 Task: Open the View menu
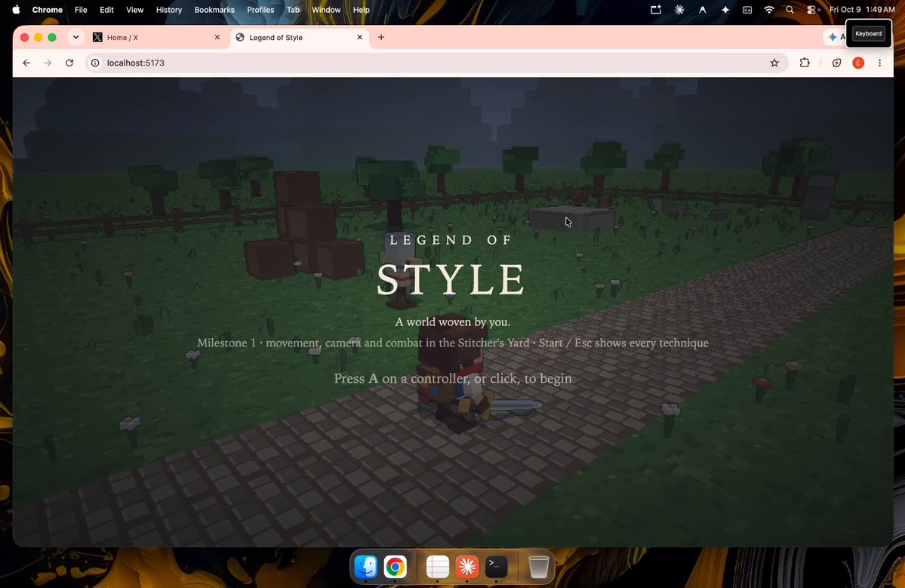coord(134,10)
